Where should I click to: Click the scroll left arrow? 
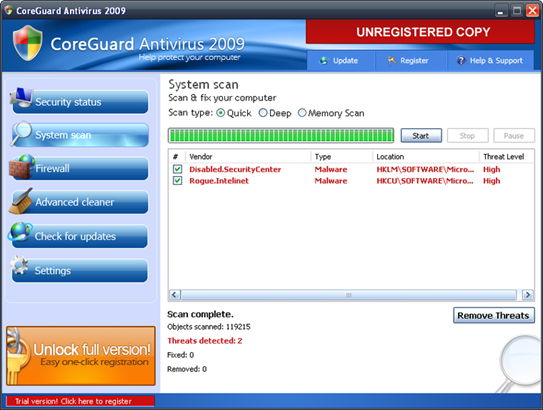(174, 295)
